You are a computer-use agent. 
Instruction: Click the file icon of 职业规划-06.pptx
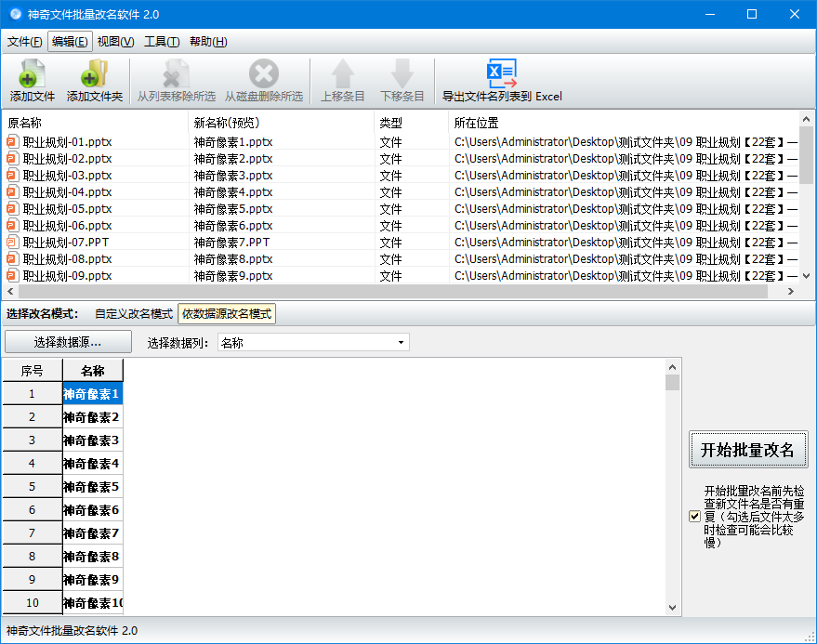pyautogui.click(x=12, y=225)
